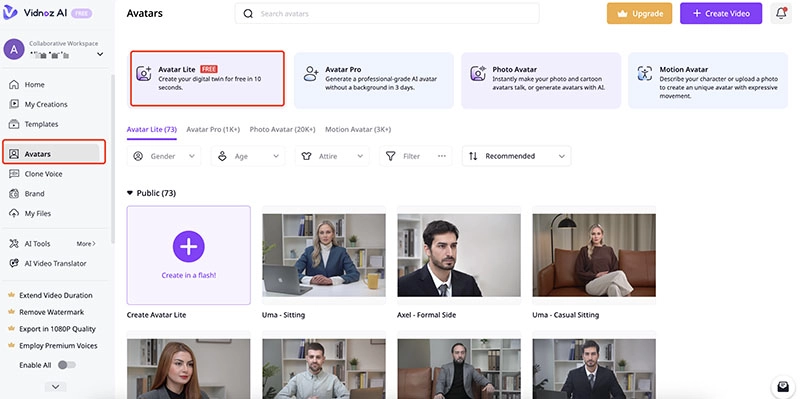The height and width of the screenshot is (399, 800).
Task: Switch to Avatar Pro (1K+) tab
Action: 213,130
